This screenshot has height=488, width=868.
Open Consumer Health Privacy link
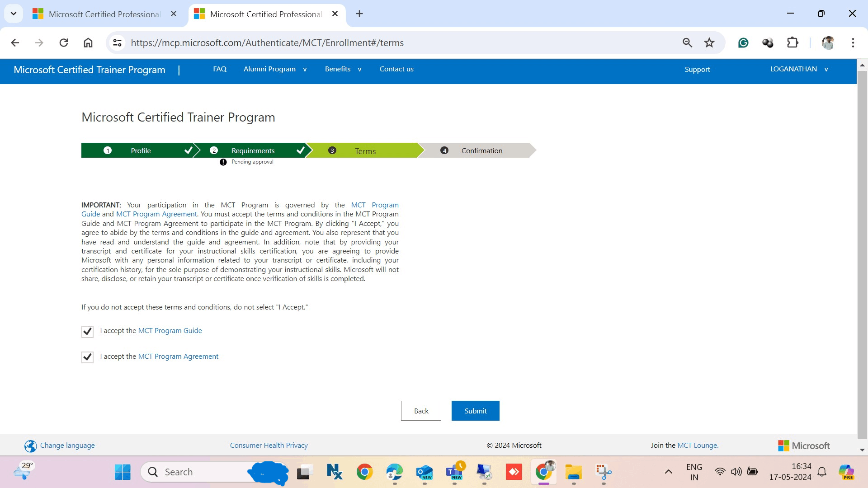[269, 446]
